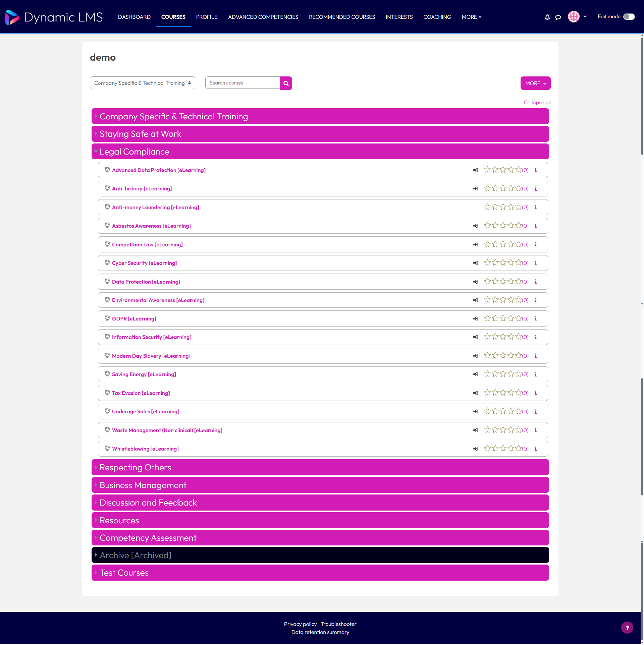Viewport: 644px width, 645px height.
Task: Click info icon for Tax Evasion
Action: pos(536,393)
